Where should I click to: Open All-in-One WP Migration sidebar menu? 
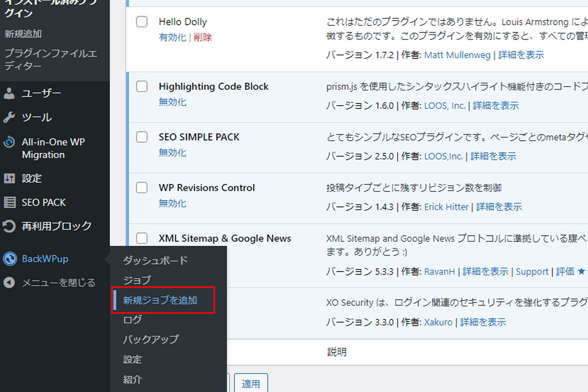pos(54,149)
